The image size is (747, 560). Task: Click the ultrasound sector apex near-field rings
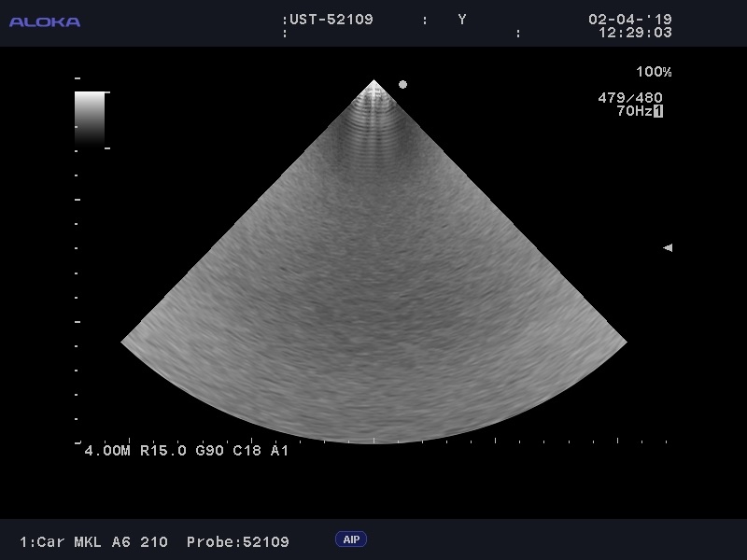[x=373, y=112]
